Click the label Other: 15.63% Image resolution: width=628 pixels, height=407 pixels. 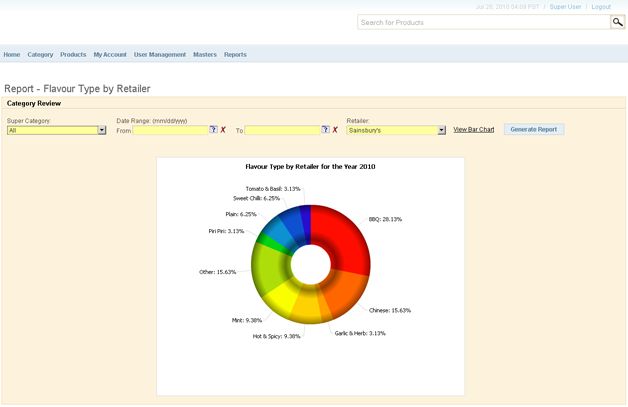(217, 272)
